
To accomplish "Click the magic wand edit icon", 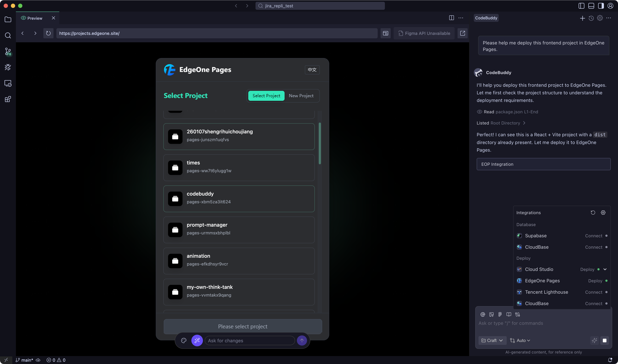I will pyautogui.click(x=197, y=341).
